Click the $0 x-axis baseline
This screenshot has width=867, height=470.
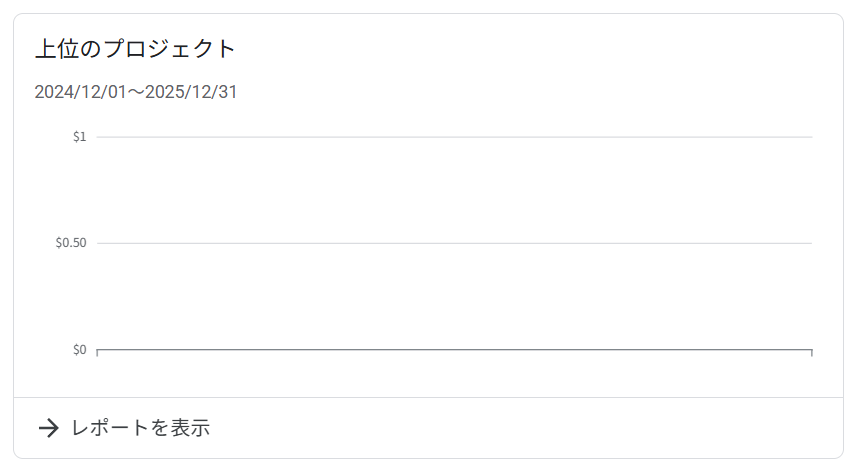pyautogui.click(x=455, y=350)
